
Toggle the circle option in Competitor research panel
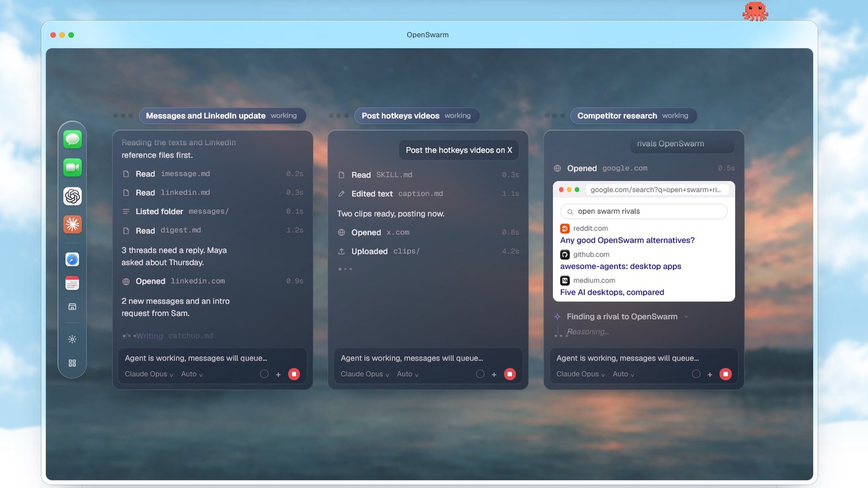[696, 374]
